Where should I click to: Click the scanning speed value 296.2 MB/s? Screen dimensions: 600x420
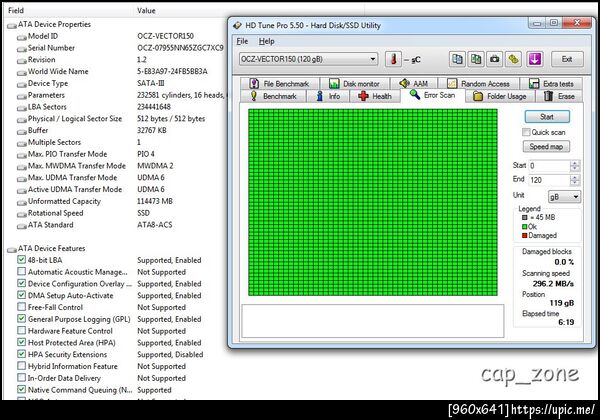click(x=553, y=284)
